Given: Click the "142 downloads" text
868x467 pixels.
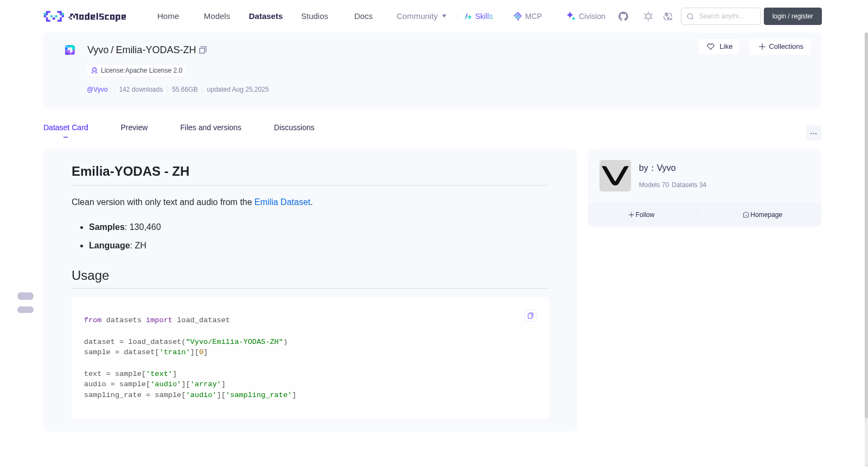Looking at the screenshot, I should tap(141, 89).
